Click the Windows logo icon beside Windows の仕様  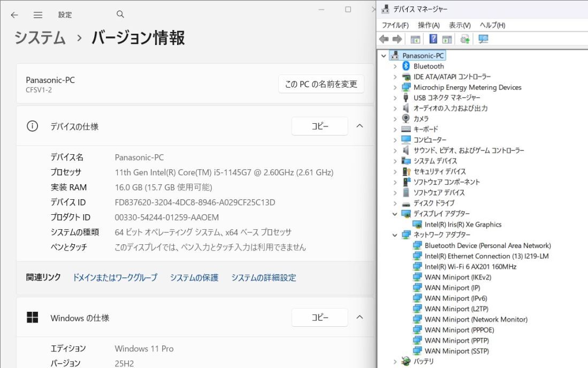[33, 317]
